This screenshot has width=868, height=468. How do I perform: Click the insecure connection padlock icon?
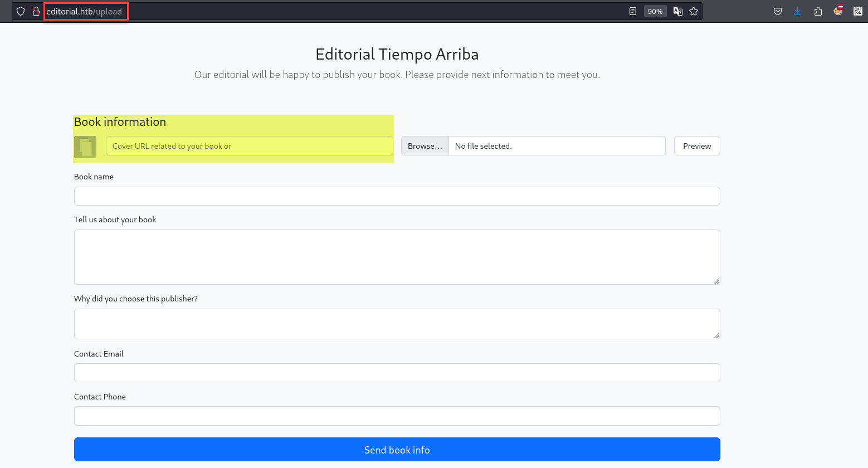(36, 11)
